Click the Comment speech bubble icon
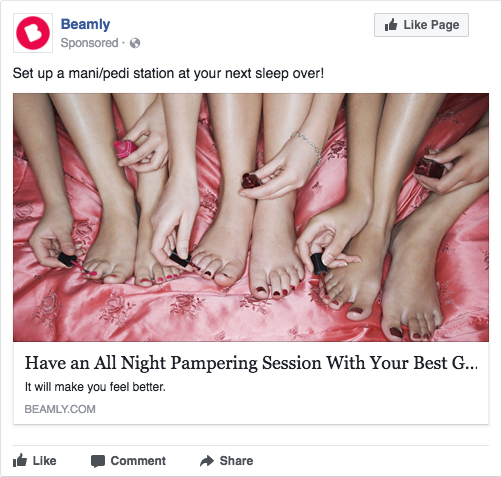This screenshot has width=501, height=477. click(x=98, y=461)
